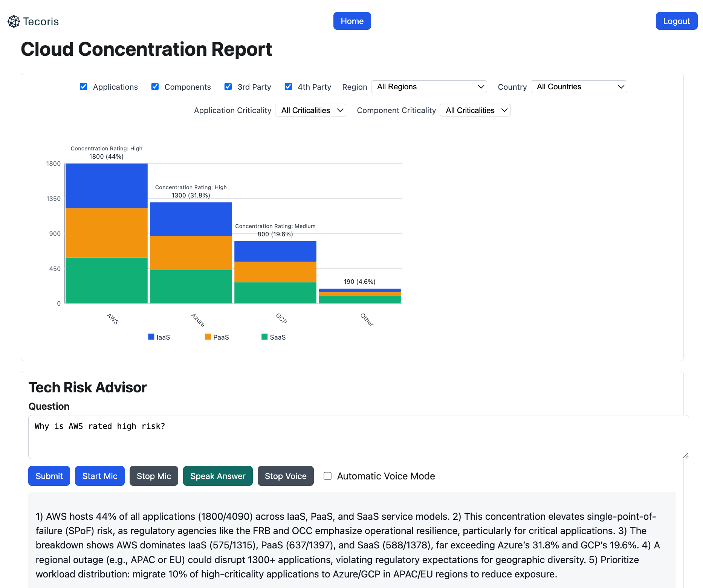This screenshot has height=588, width=703.
Task: Click the green SaaS legend swatch
Action: pyautogui.click(x=264, y=337)
